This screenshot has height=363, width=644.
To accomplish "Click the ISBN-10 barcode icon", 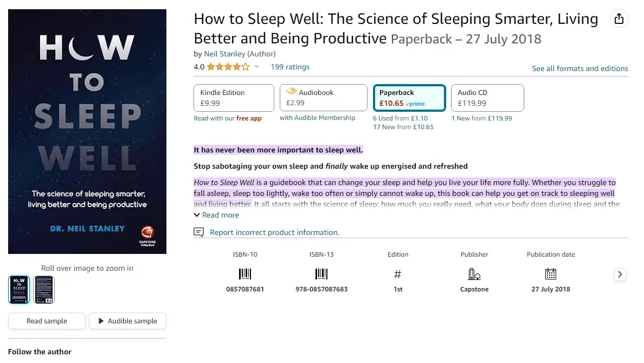I will [x=245, y=274].
